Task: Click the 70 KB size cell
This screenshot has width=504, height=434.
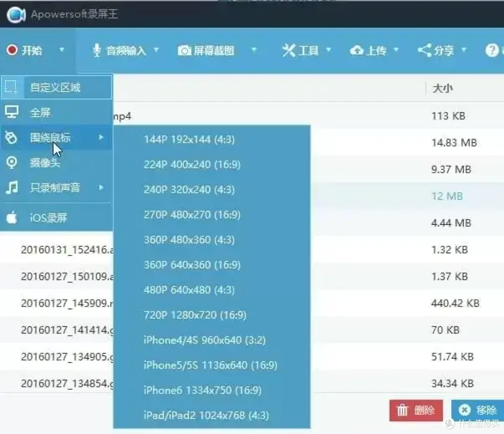Action: click(x=445, y=329)
